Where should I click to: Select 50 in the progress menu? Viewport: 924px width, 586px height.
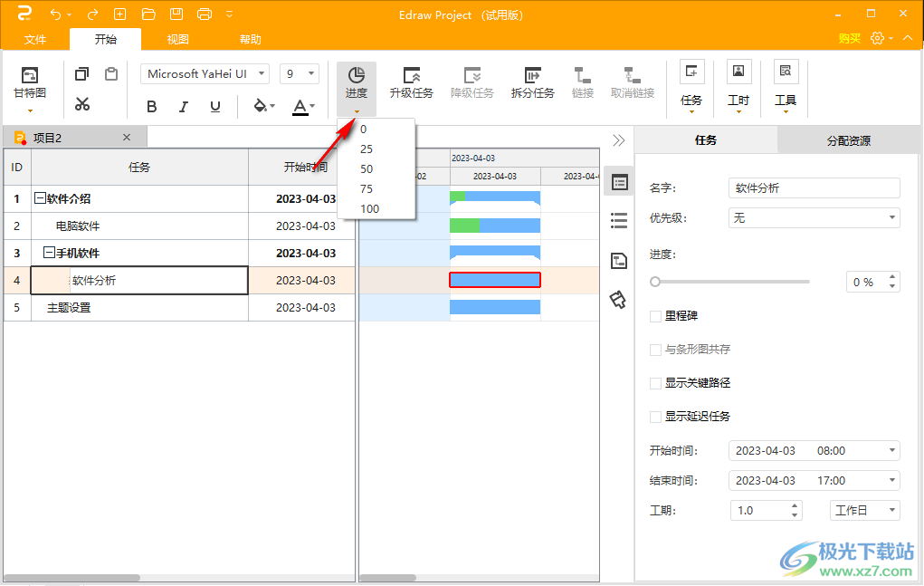coord(376,169)
